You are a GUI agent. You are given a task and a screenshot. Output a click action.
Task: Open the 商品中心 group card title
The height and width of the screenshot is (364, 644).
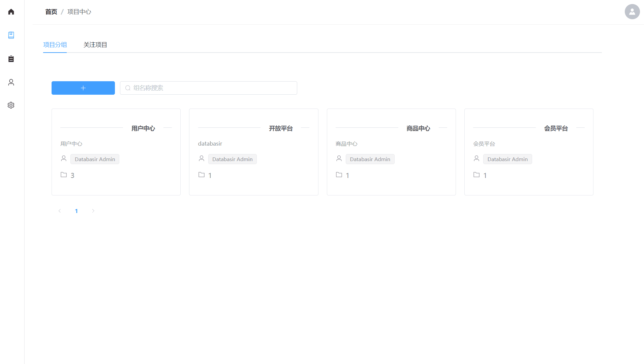pos(418,128)
